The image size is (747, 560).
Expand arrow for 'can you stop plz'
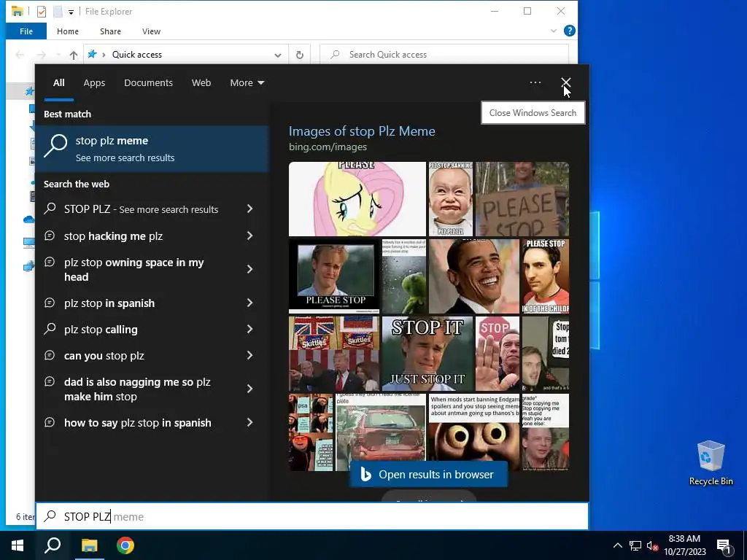pyautogui.click(x=249, y=355)
